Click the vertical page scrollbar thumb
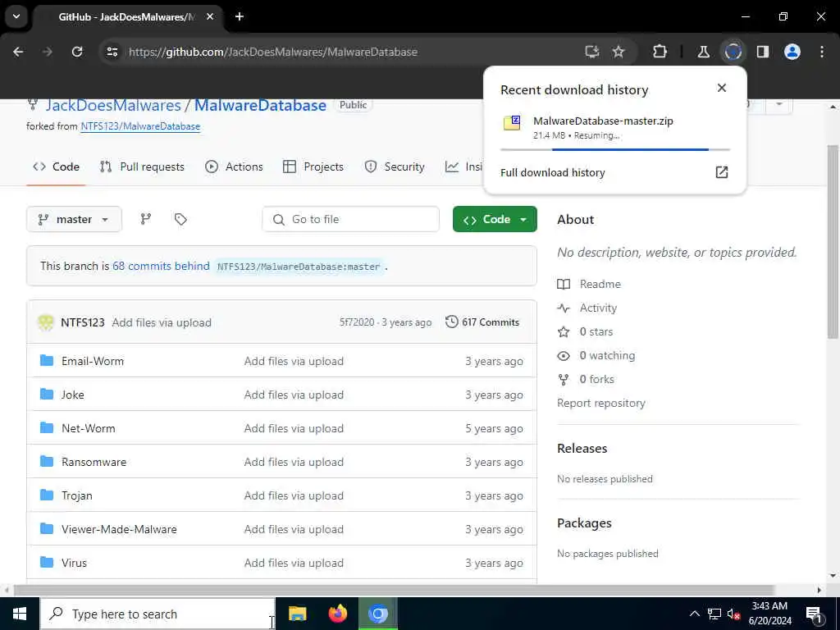Screen dimensions: 840x630 point(833,241)
